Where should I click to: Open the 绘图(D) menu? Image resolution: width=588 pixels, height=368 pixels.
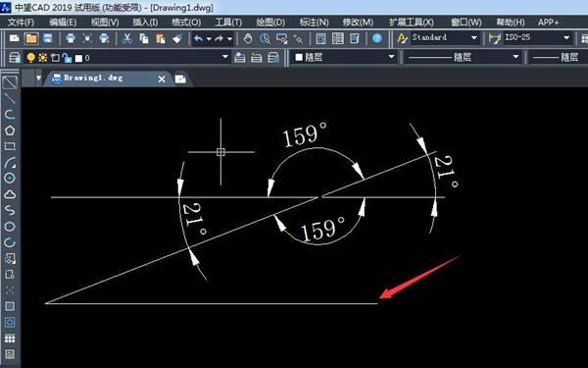(x=270, y=23)
